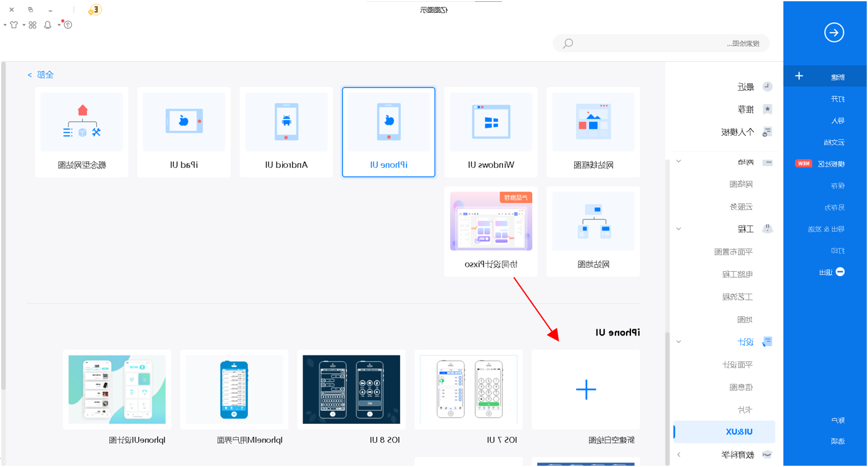
Task: Click the 教育科学 graduation cap icon
Action: coord(768,455)
